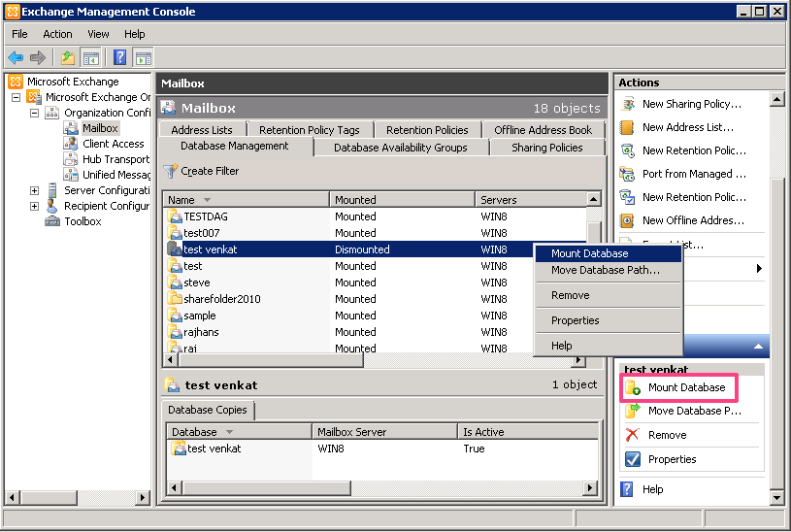This screenshot has width=791, height=532.
Task: Switch to Address Lists tab
Action: (202, 130)
